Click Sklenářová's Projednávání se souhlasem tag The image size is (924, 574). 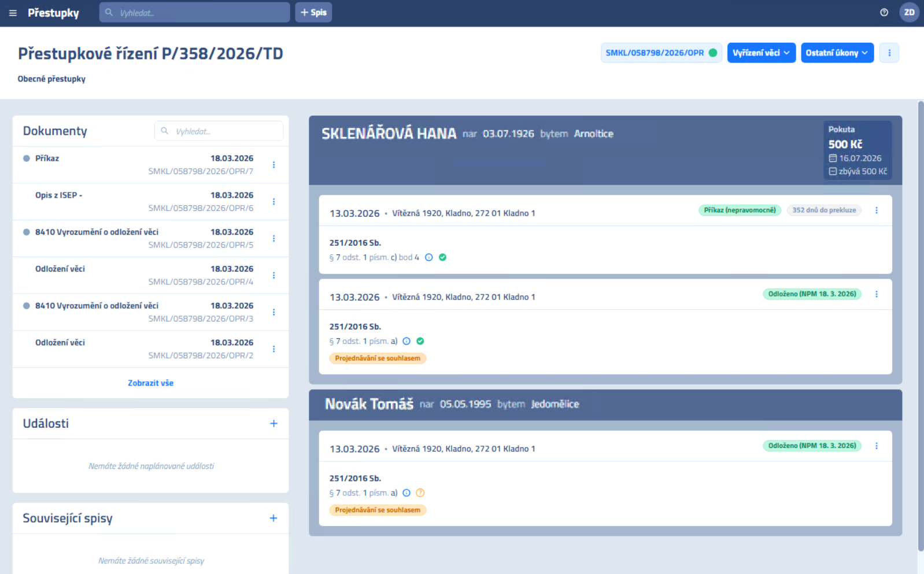click(378, 358)
